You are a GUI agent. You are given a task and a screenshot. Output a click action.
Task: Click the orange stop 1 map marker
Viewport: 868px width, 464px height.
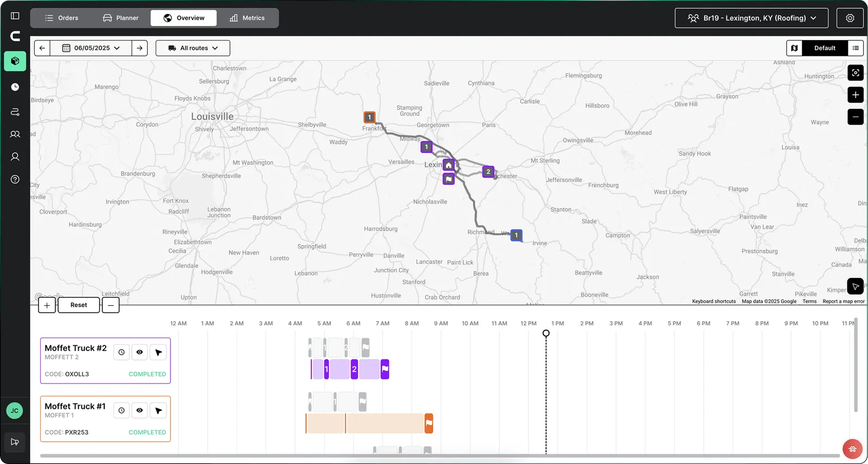point(369,117)
